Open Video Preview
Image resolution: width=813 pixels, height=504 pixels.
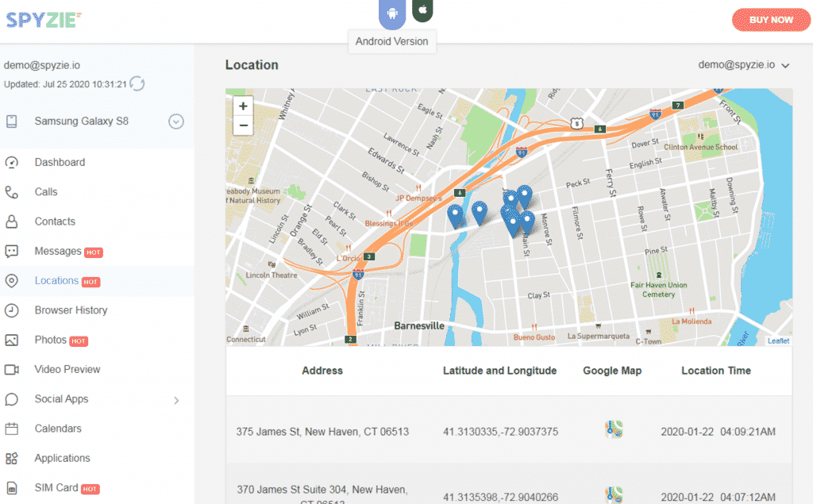coord(67,369)
